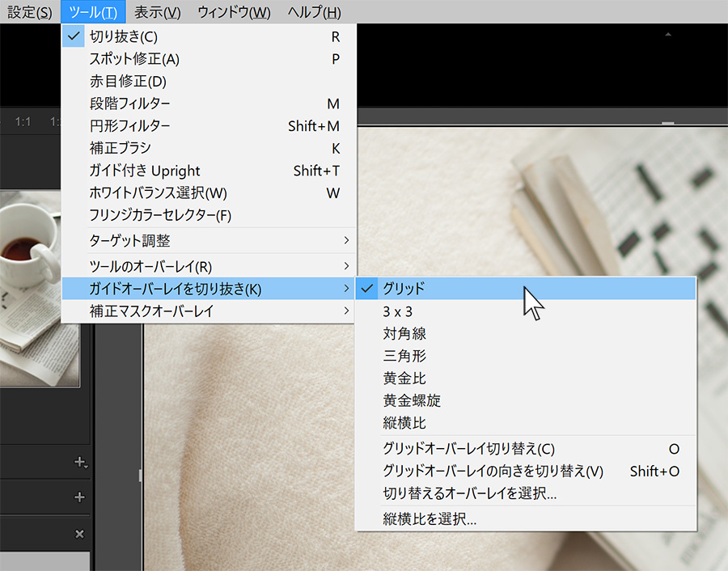Click the first 1:1 zoom level label
The height and width of the screenshot is (571, 728).
23,121
